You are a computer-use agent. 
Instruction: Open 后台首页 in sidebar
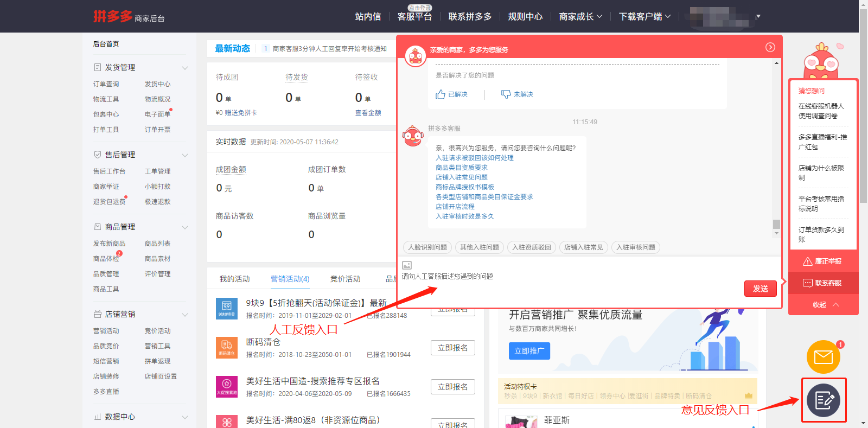coord(106,44)
